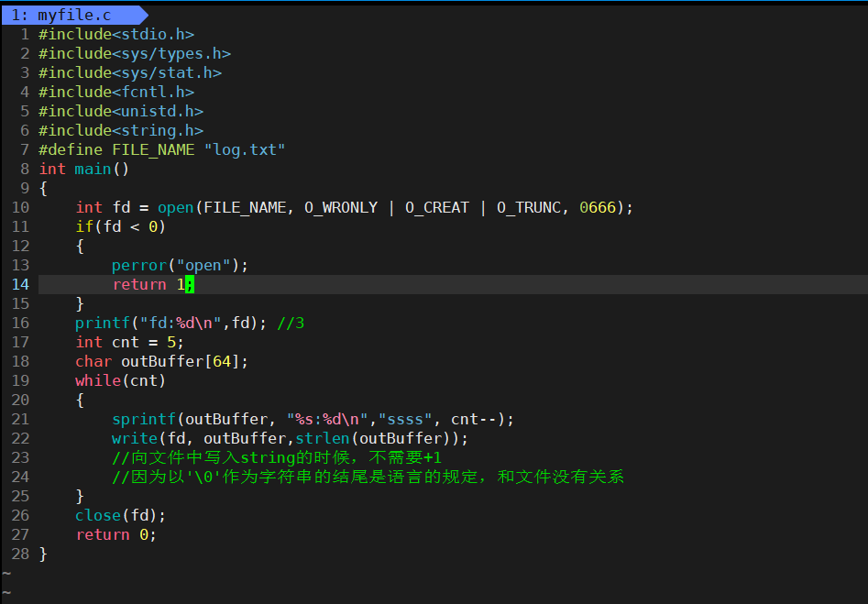This screenshot has height=604, width=868.
Task: Click the 0666 permission value
Action: (x=597, y=207)
